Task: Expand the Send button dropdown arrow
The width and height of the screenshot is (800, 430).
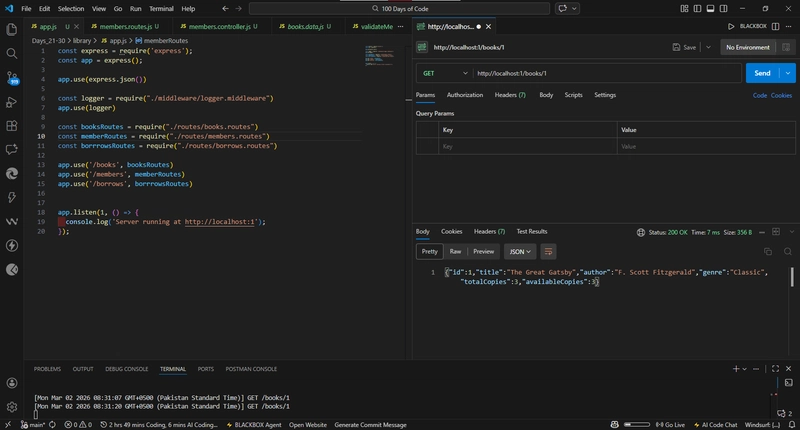Action: point(788,73)
